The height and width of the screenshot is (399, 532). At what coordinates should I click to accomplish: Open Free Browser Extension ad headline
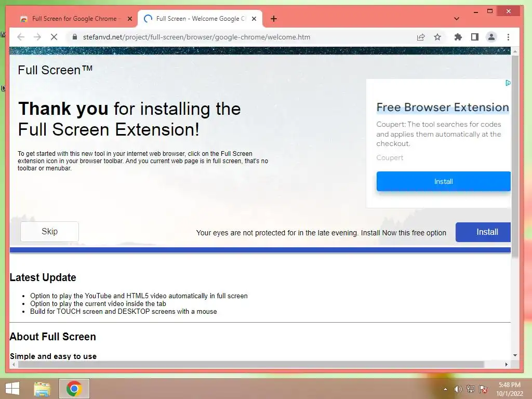[443, 107]
